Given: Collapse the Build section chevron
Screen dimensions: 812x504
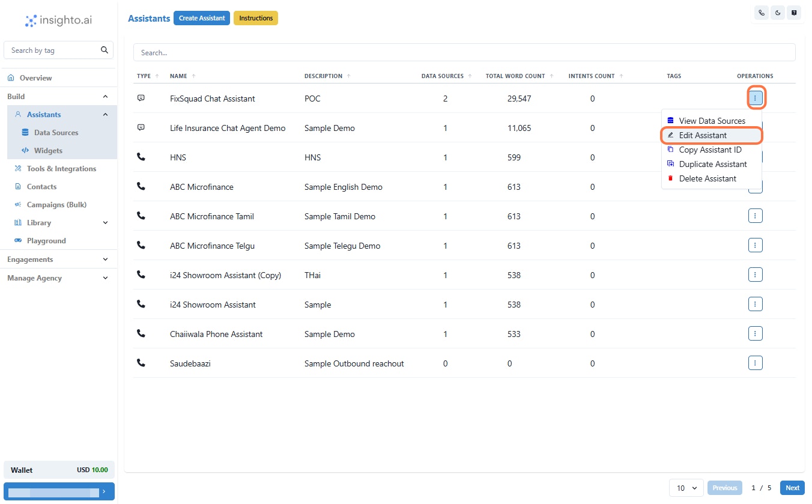Looking at the screenshot, I should pos(106,97).
